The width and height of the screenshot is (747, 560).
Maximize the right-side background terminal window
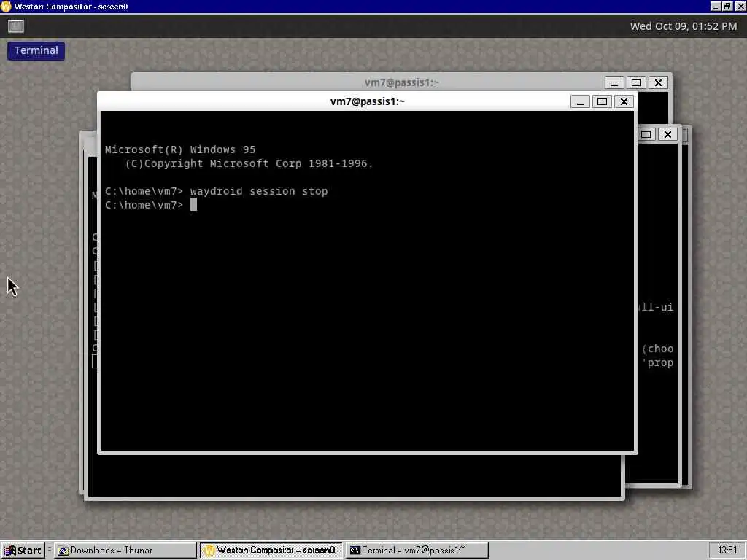coord(646,134)
